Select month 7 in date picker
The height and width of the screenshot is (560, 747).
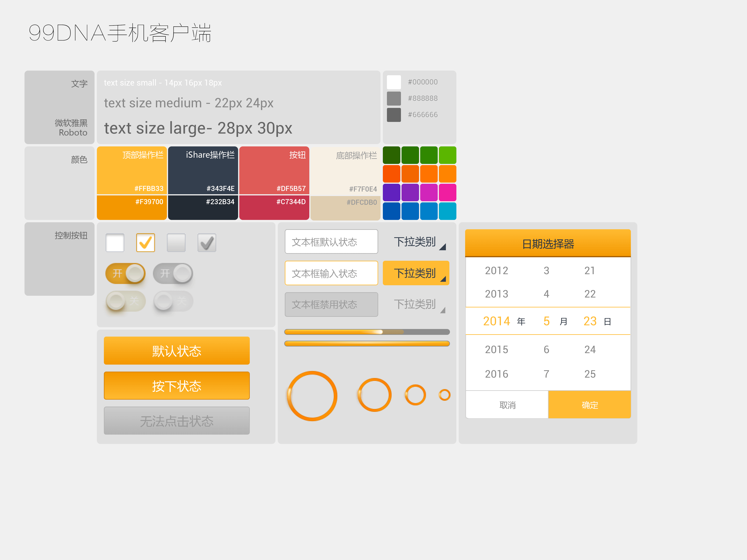pos(546,374)
